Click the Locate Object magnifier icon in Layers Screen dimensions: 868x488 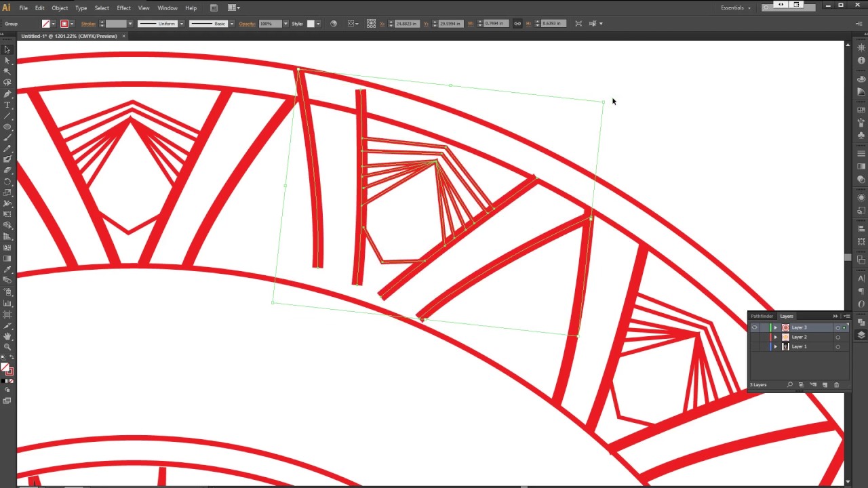click(x=790, y=385)
